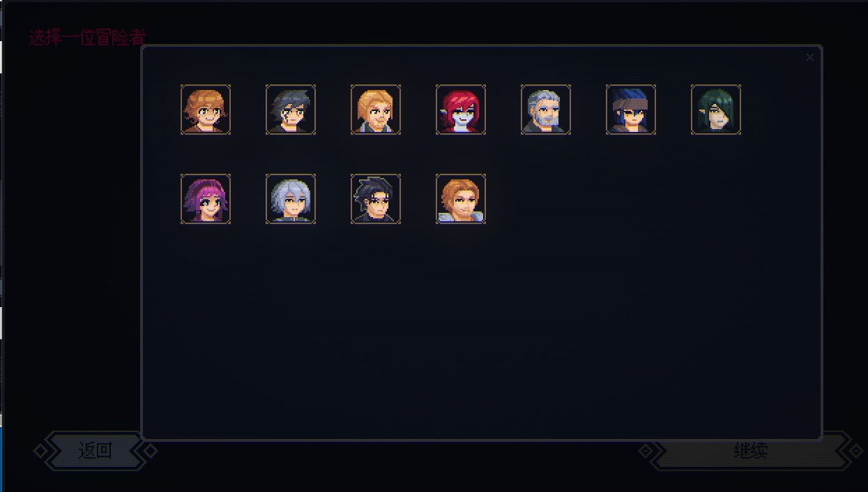
Task: Choose the dark-haired adventurer with face scar
Action: tap(291, 110)
